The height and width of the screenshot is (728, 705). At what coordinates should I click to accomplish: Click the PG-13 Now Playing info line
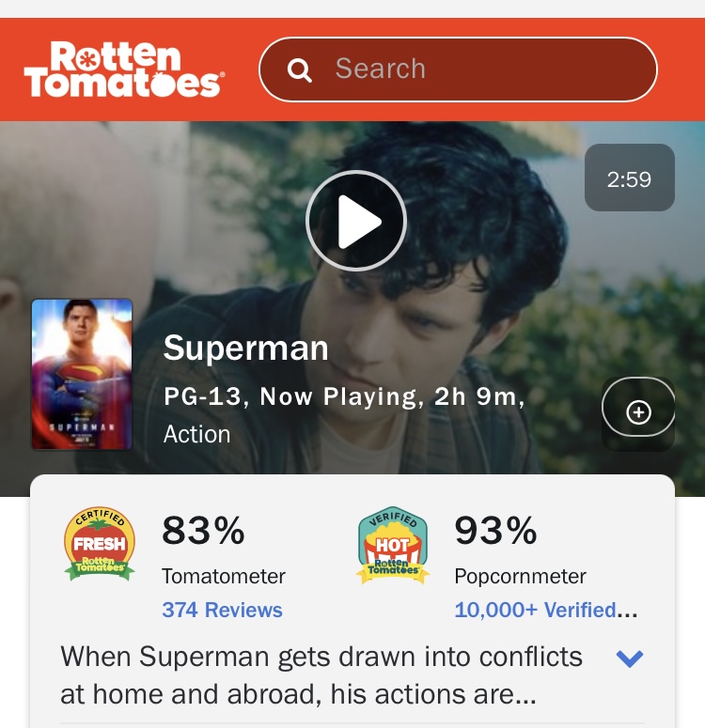tap(344, 397)
